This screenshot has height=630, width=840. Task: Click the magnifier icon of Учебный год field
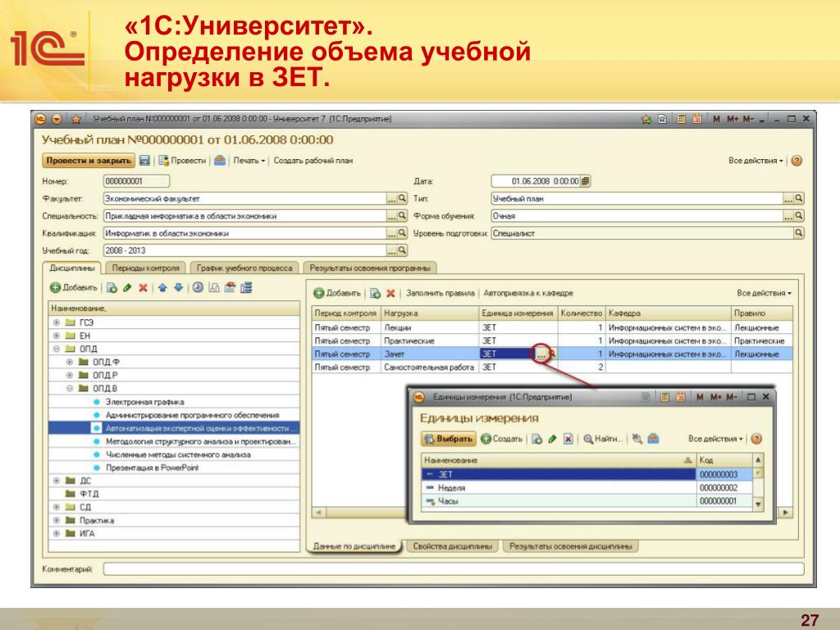(402, 250)
